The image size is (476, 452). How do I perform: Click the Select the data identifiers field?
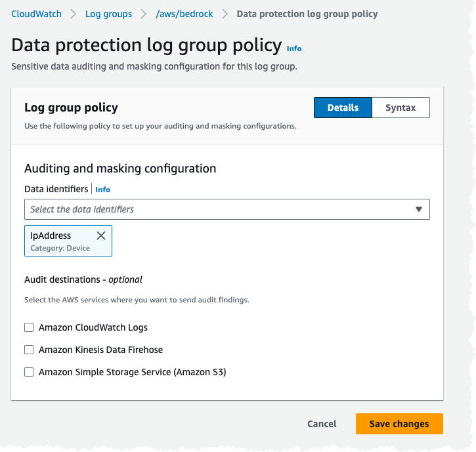click(217, 209)
